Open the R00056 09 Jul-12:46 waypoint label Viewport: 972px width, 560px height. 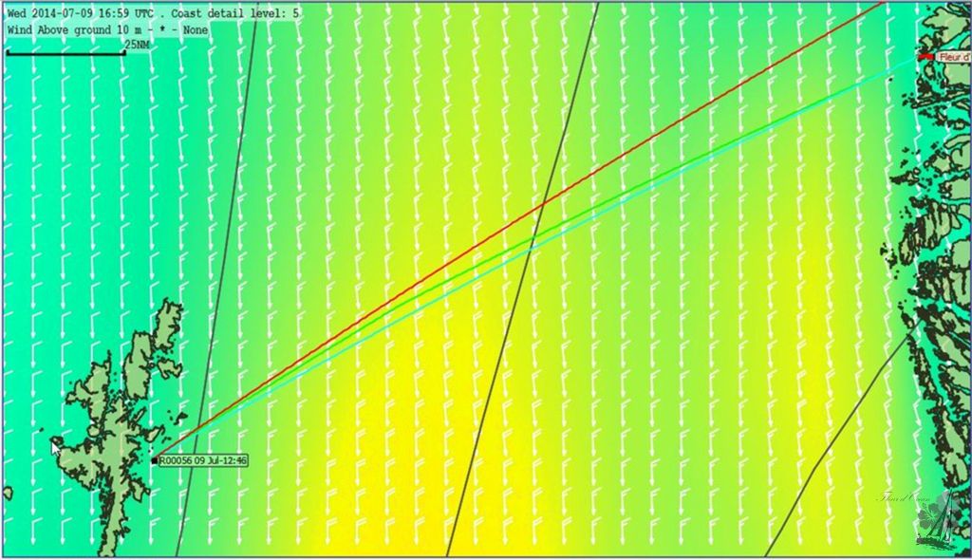tap(202, 461)
